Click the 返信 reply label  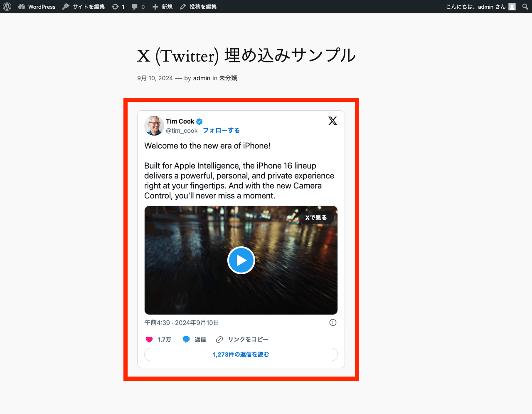tap(200, 340)
